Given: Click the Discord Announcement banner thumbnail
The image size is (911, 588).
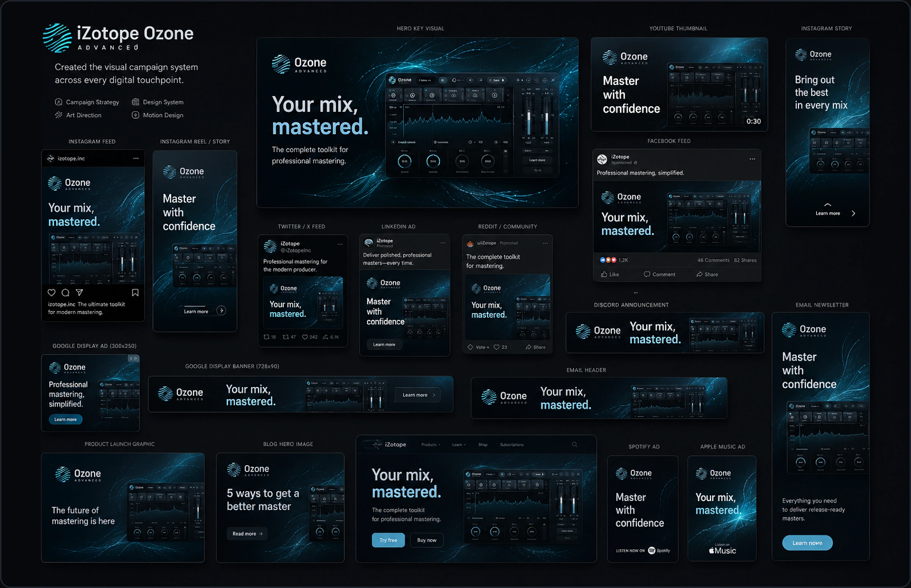Looking at the screenshot, I should [665, 333].
